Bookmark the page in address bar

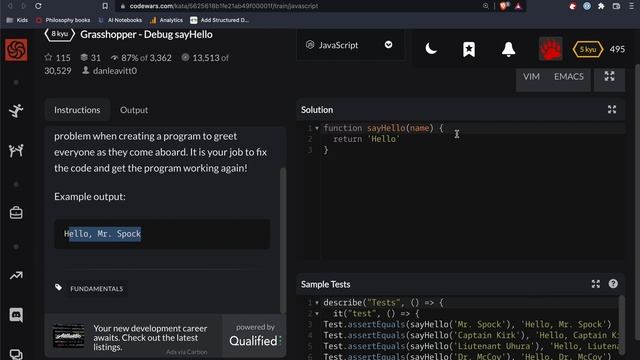tap(105, 6)
